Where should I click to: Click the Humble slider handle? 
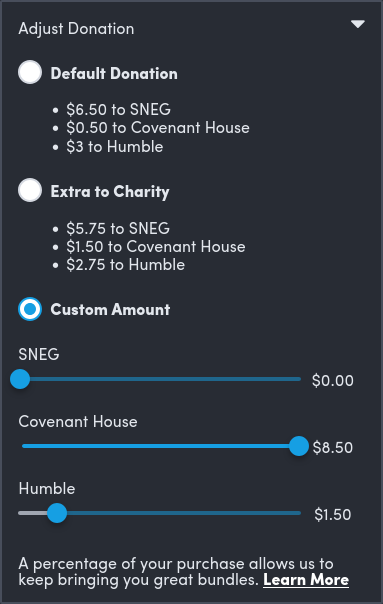pos(57,513)
